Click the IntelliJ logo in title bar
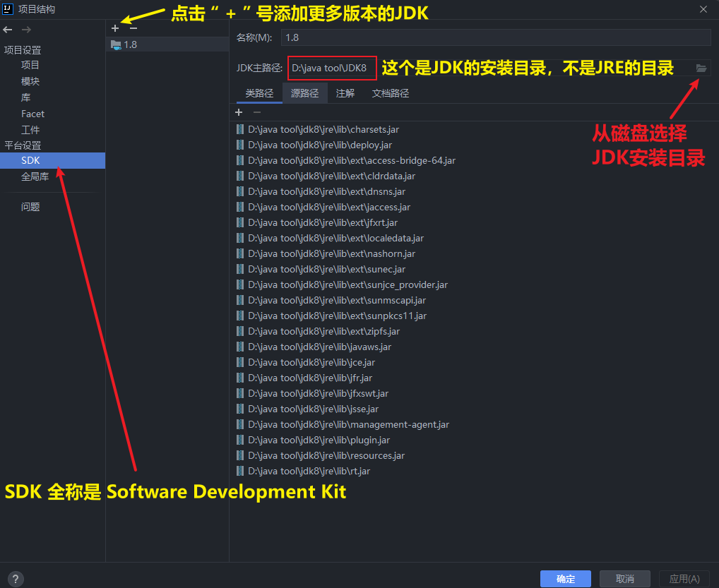719x588 pixels. pos(8,9)
